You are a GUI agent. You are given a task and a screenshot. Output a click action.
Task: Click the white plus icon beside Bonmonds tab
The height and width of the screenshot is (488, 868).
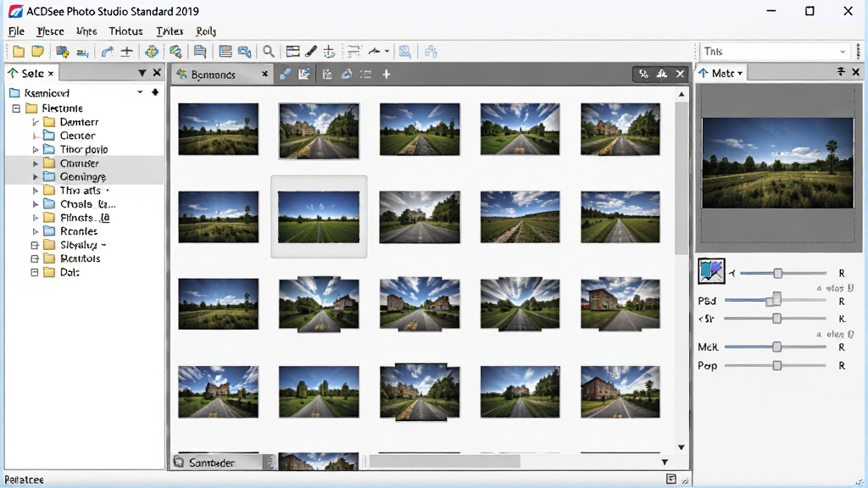pos(387,75)
